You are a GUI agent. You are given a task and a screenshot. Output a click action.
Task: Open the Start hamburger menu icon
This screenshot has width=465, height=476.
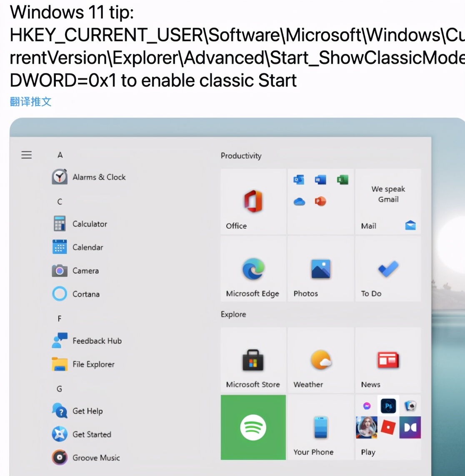coord(26,155)
